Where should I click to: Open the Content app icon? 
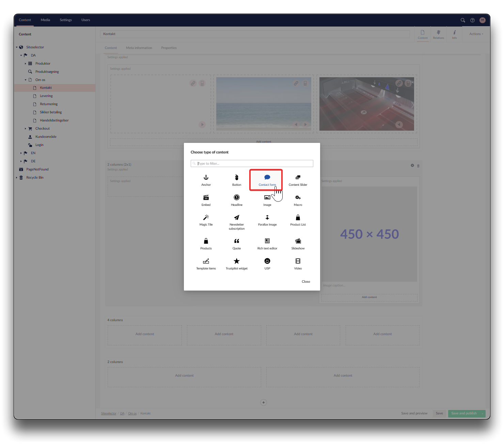423,34
